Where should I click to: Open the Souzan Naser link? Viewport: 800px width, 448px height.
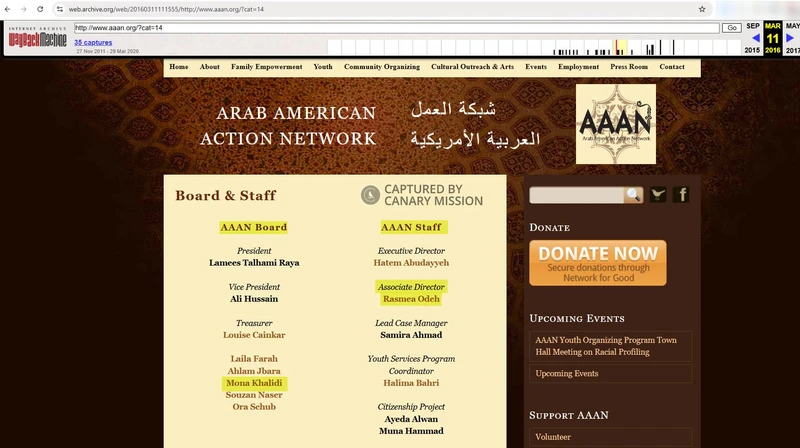tap(254, 395)
